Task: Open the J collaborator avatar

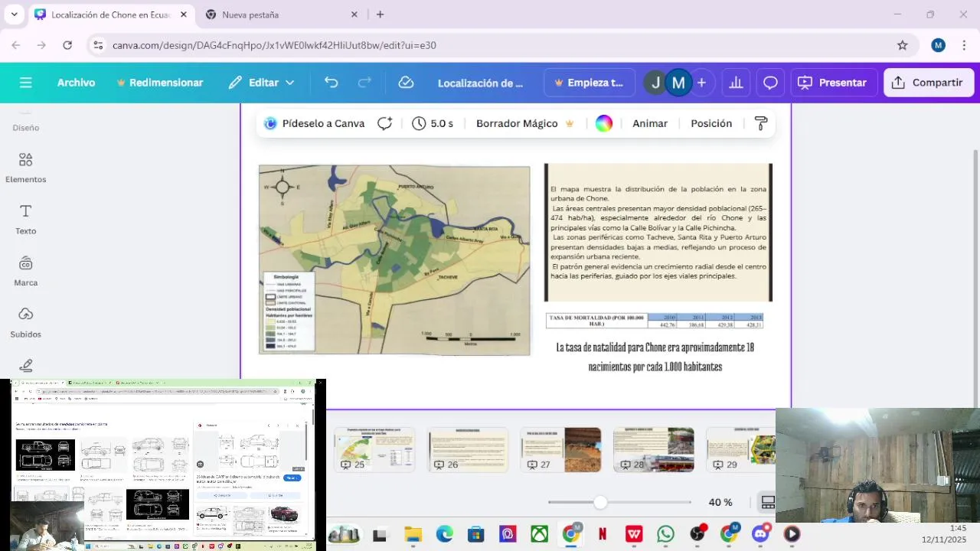Action: [655, 83]
